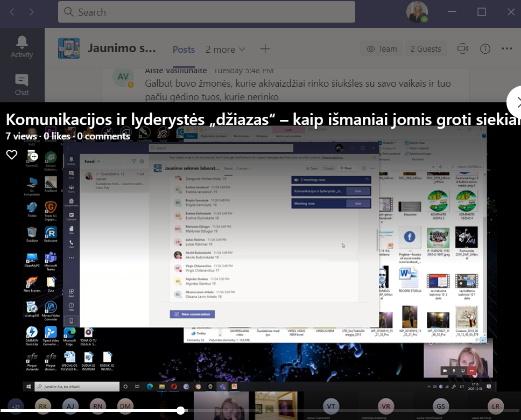Viewport: 521px width, 420px height.
Task: Expand '2 more' in the recorded Teams window
Action: pos(243,169)
